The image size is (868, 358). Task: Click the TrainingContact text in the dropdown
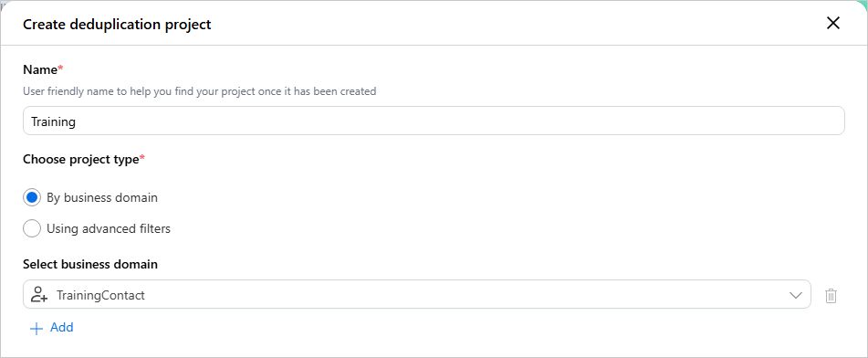[100, 295]
